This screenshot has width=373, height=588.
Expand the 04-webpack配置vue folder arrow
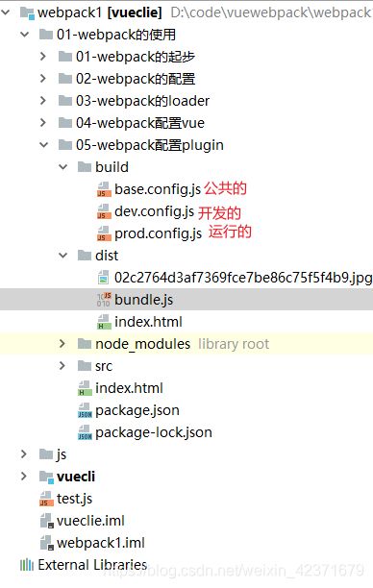click(43, 123)
